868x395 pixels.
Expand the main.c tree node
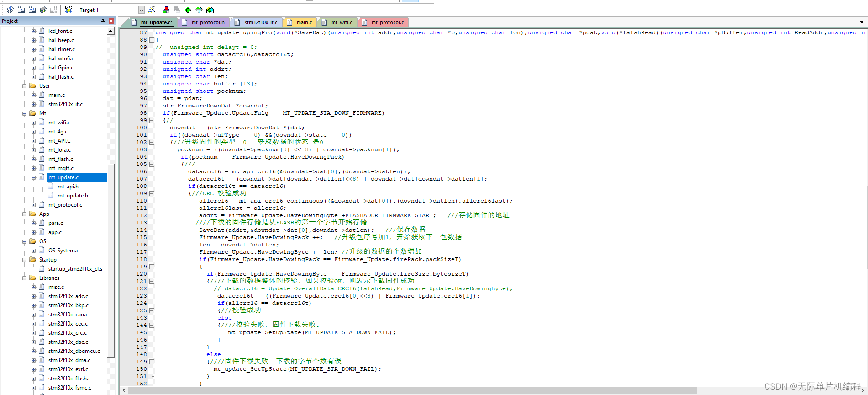pos(33,95)
